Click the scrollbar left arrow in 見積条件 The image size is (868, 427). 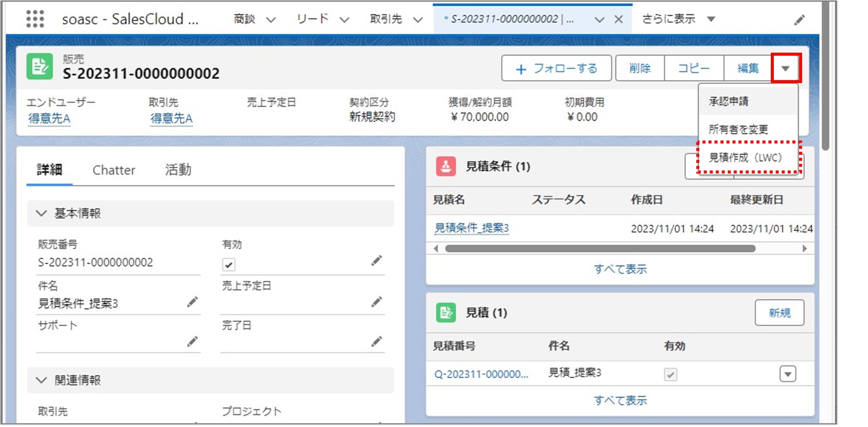click(x=436, y=249)
